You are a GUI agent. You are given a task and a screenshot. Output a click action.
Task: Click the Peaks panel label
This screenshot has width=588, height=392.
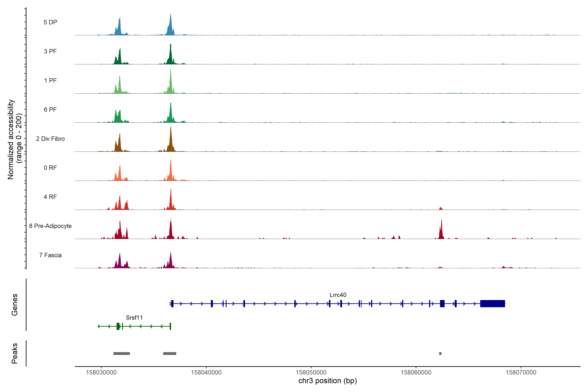coord(15,353)
